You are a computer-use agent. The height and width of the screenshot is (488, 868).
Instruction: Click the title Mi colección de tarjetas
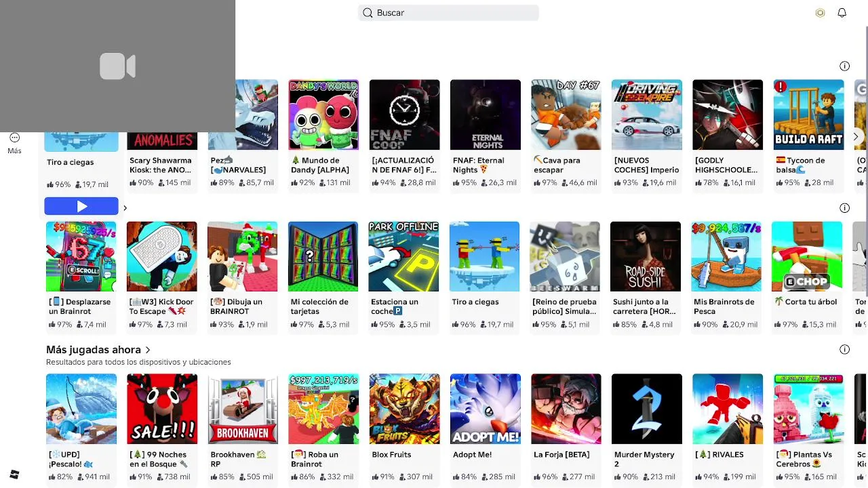[x=319, y=307]
